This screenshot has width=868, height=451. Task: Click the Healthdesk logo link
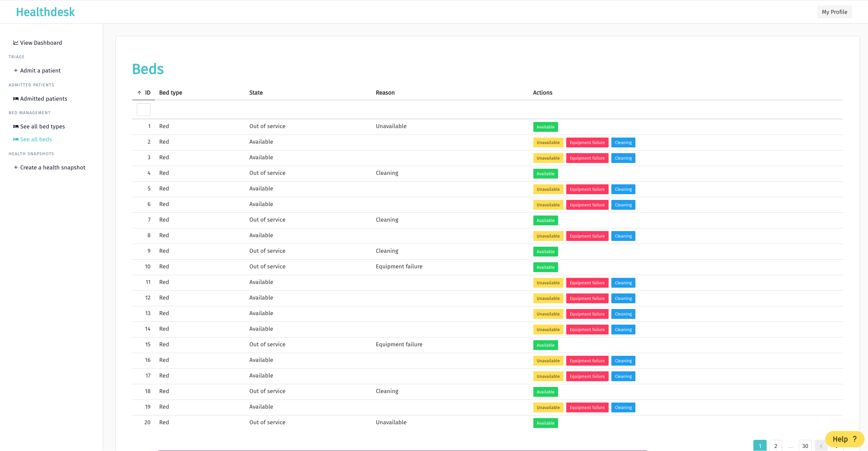(45, 12)
